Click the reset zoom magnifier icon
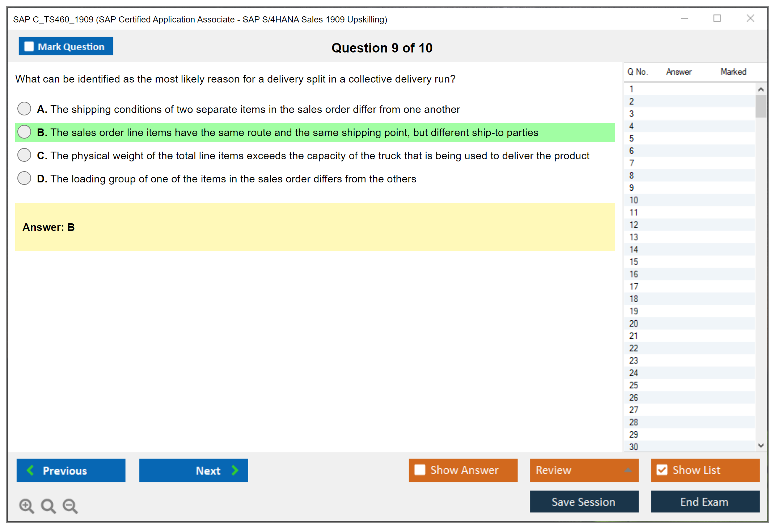778x532 pixels. tap(48, 506)
